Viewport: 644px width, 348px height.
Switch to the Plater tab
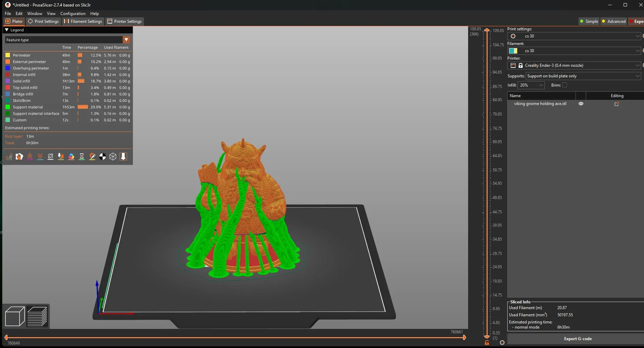[14, 21]
